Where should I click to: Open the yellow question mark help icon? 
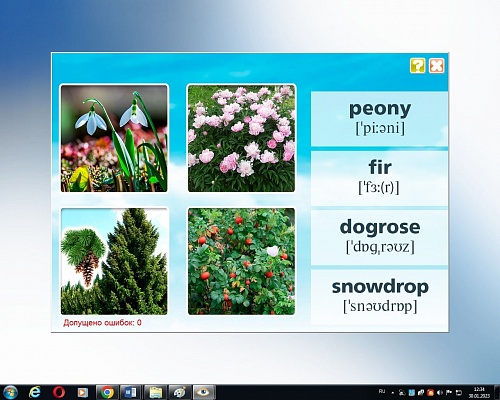pos(417,66)
